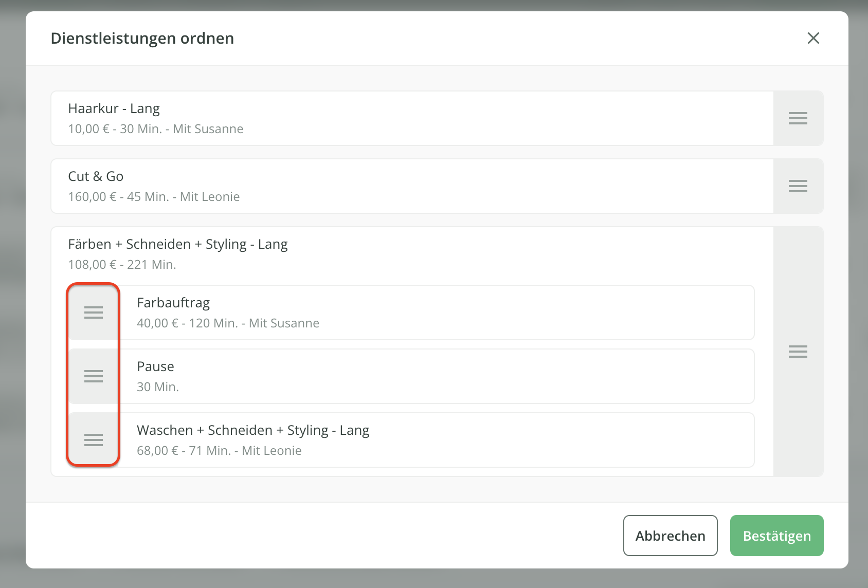Click drag handle for Haarkur - Lang
Image resolution: width=868 pixels, height=588 pixels.
(x=798, y=118)
